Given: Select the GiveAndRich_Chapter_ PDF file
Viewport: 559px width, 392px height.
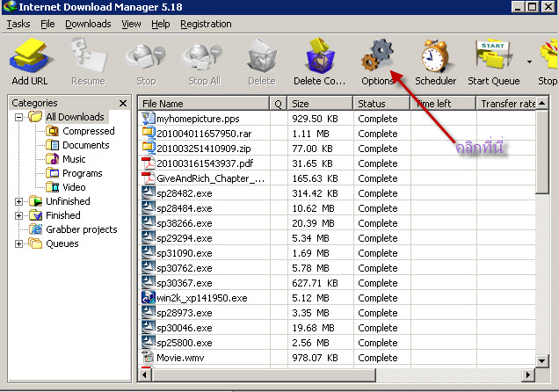Looking at the screenshot, I should pyautogui.click(x=210, y=178).
